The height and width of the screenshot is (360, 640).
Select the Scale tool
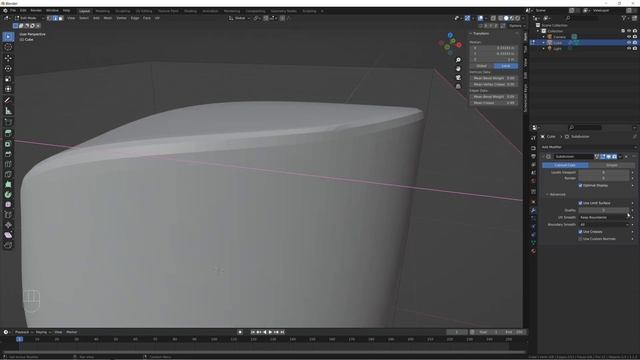coord(8,79)
